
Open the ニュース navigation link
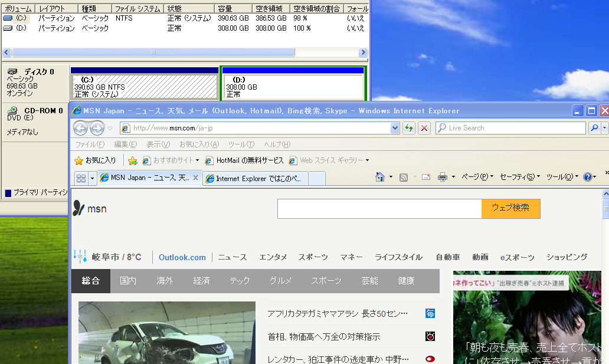[233, 257]
